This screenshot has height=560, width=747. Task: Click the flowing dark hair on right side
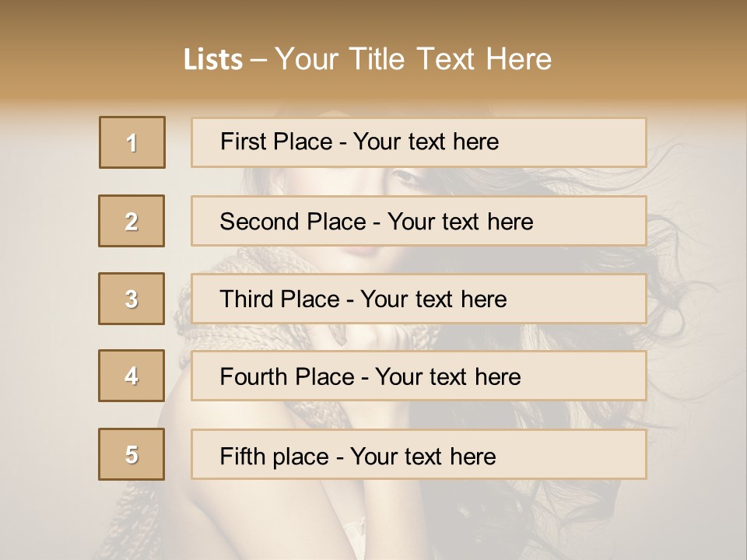coord(685,311)
